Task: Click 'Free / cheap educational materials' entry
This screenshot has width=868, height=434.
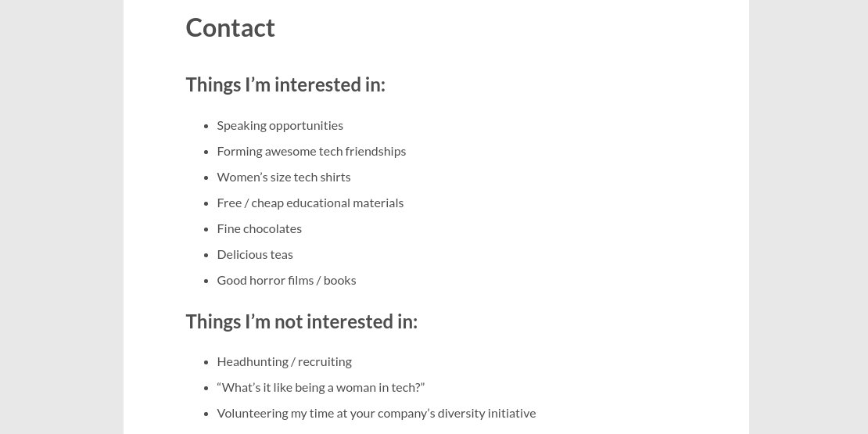Action: coord(310,203)
